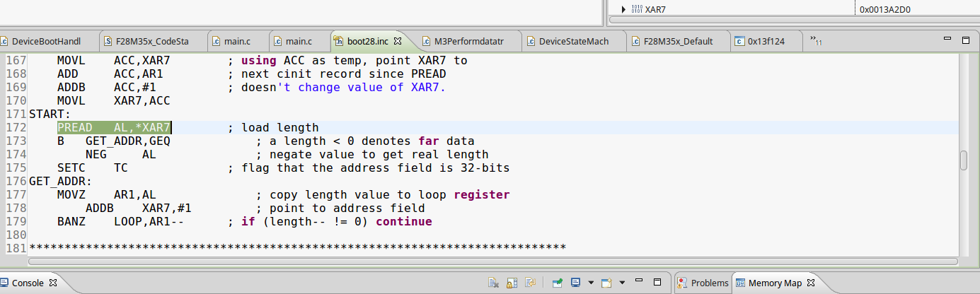Maximize the editor area
The height and width of the screenshot is (294, 980).
965,40
